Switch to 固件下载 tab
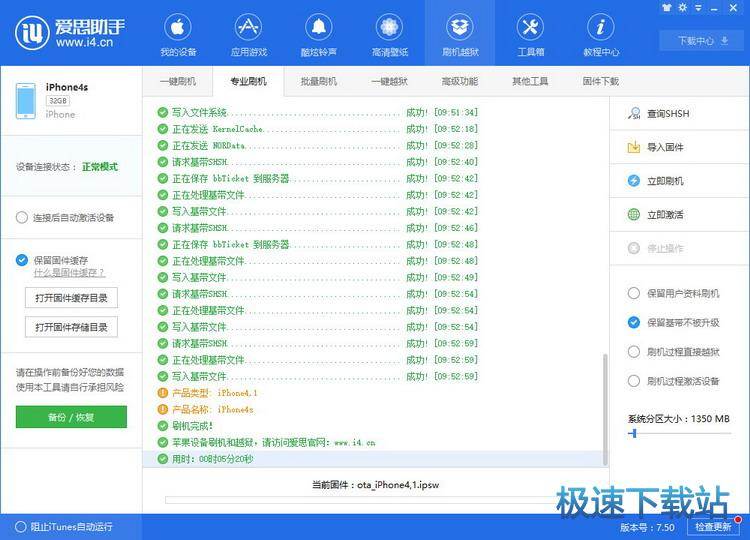 [600, 81]
